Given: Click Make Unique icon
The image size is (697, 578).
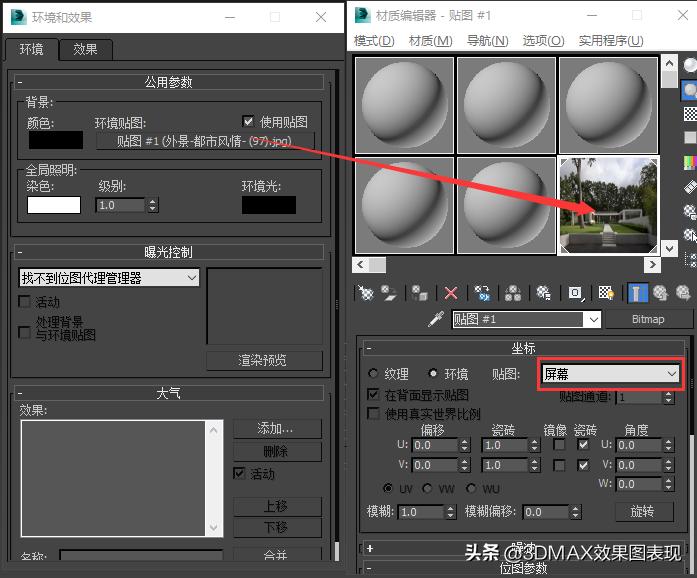Looking at the screenshot, I should click(513, 293).
